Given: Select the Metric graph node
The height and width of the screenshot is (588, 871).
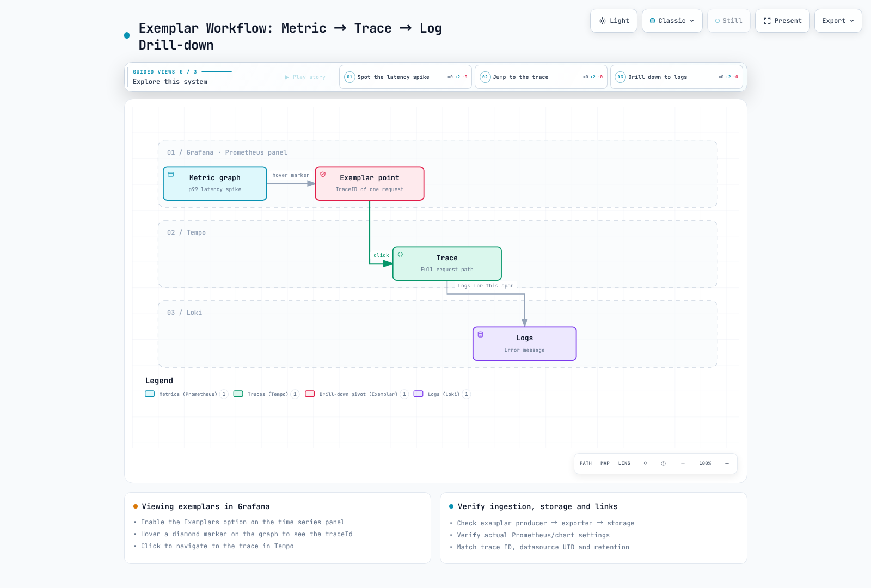Looking at the screenshot, I should [215, 183].
